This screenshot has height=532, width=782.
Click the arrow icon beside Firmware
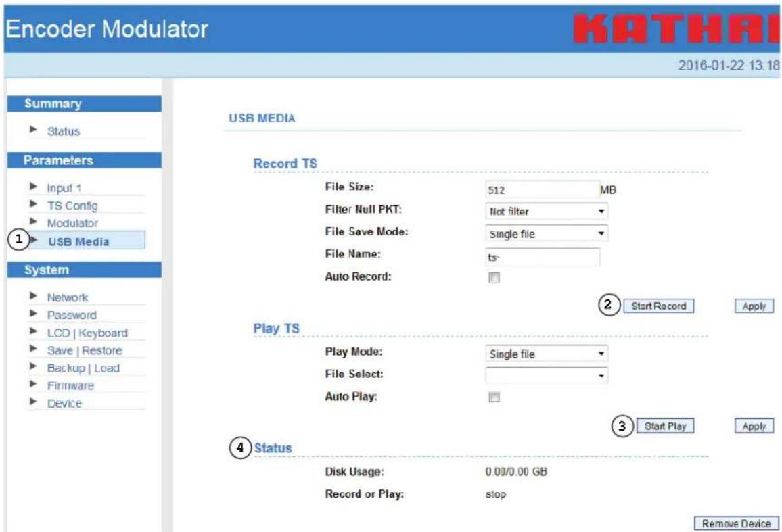pos(33,384)
